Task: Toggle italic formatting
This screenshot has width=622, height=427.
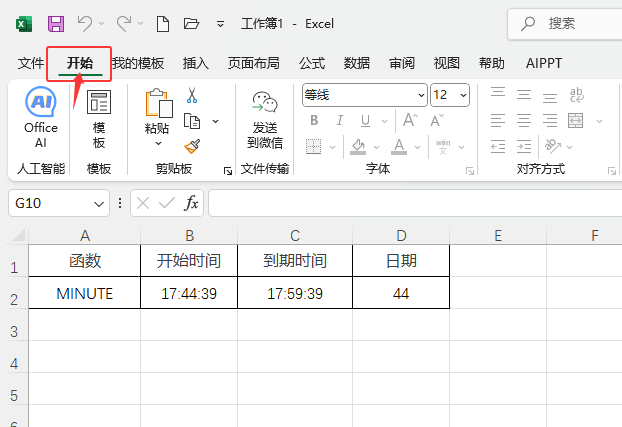Action: point(340,120)
